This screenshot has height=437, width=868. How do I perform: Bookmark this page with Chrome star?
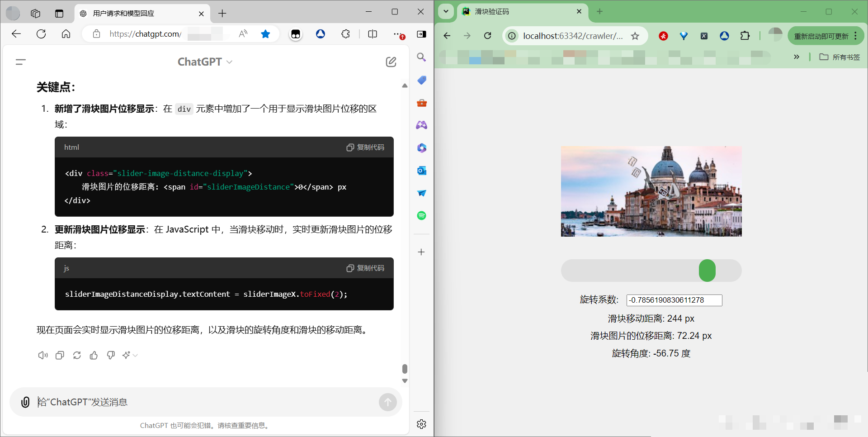[x=635, y=36]
